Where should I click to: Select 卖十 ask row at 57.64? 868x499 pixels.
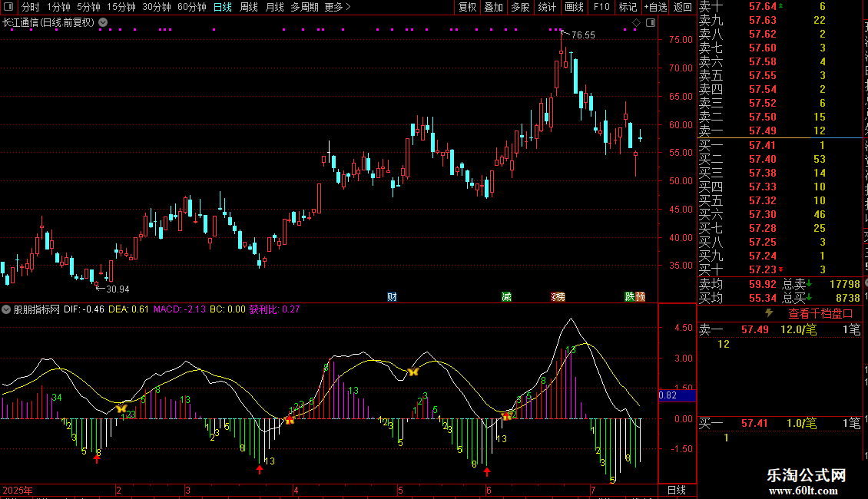pyautogui.click(x=780, y=7)
